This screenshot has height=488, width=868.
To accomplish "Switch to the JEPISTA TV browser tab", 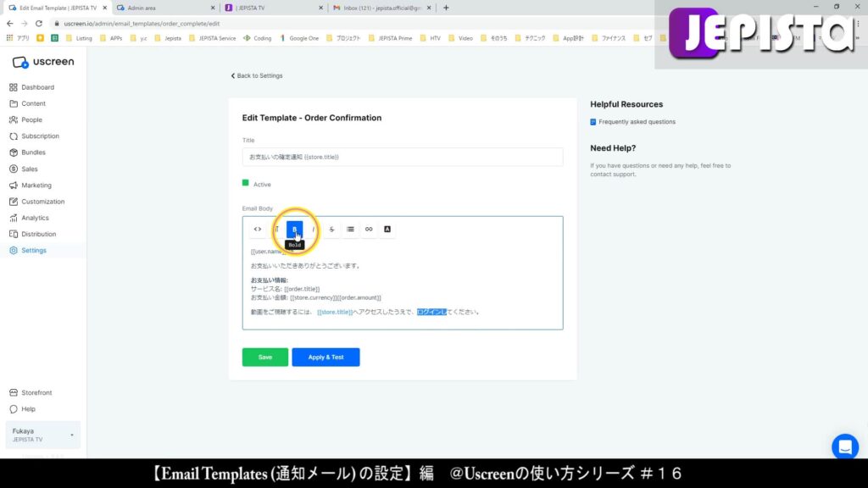I will click(274, 8).
